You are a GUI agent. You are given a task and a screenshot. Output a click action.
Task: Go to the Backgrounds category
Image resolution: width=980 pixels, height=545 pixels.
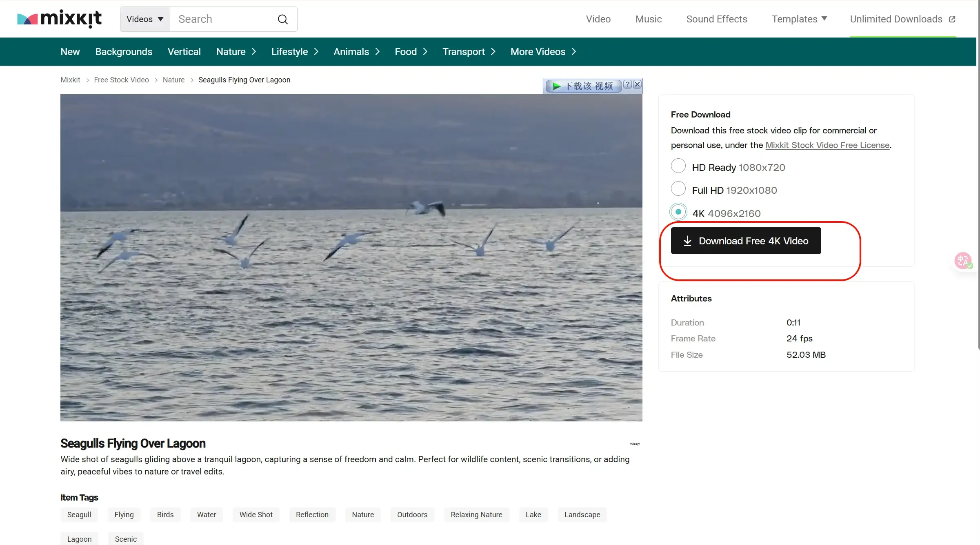[x=124, y=52]
